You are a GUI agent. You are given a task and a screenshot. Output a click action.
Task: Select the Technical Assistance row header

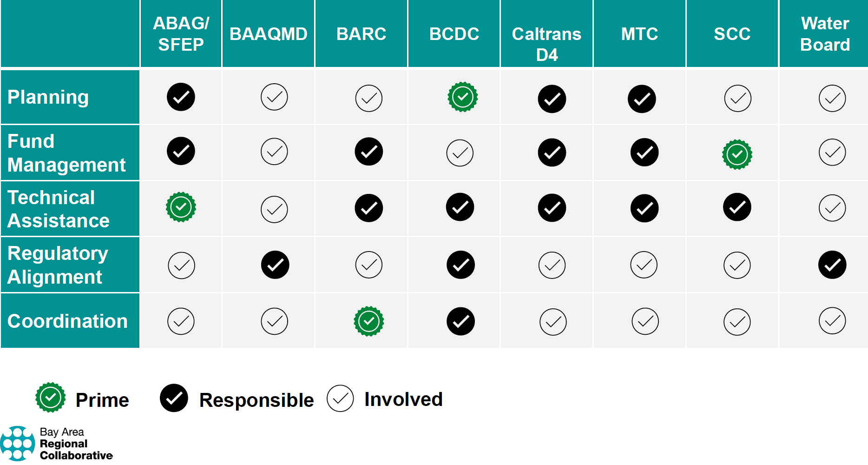(x=70, y=209)
